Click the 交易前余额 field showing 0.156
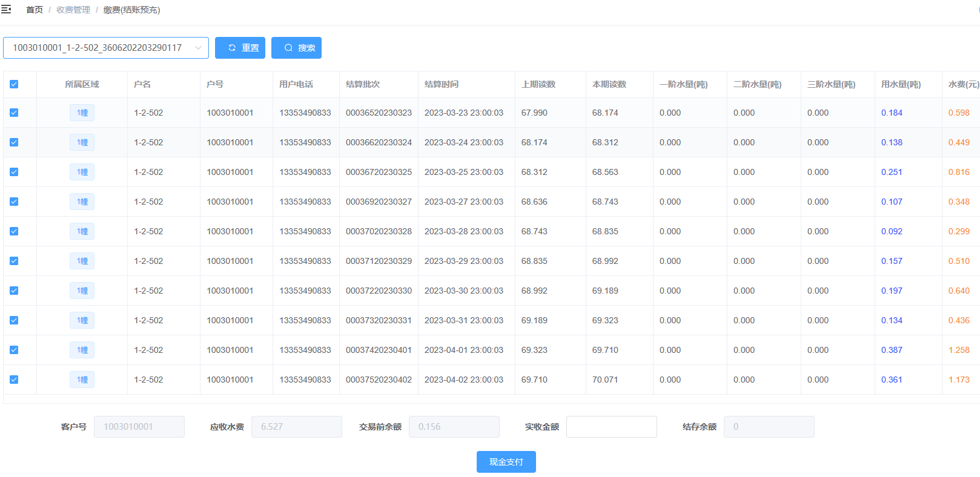The height and width of the screenshot is (477, 980). 454,427
